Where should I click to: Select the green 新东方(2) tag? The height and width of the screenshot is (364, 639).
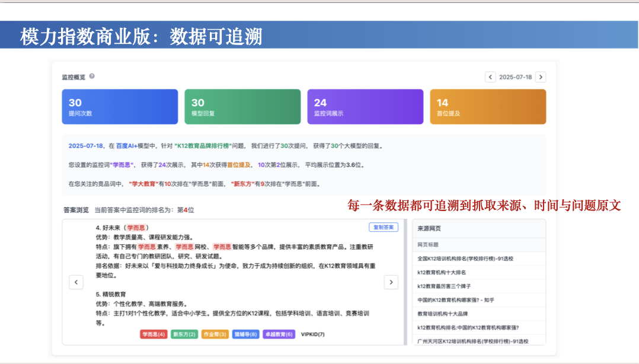point(184,334)
